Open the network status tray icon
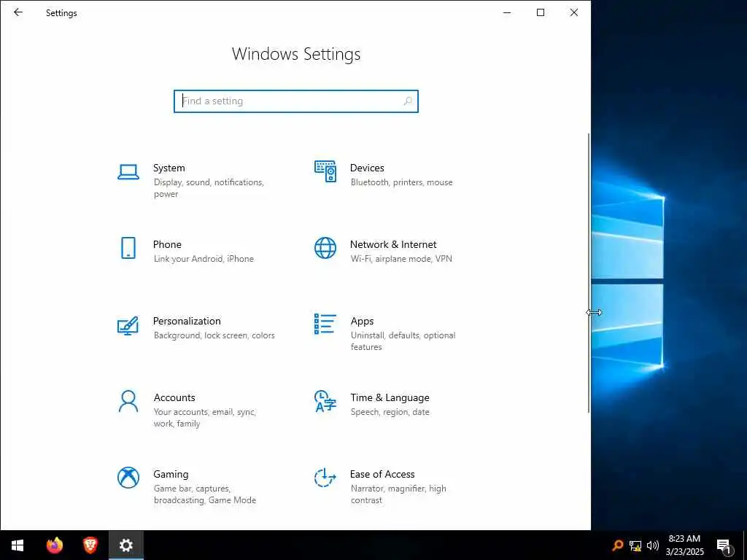This screenshot has width=747, height=560. point(635,545)
